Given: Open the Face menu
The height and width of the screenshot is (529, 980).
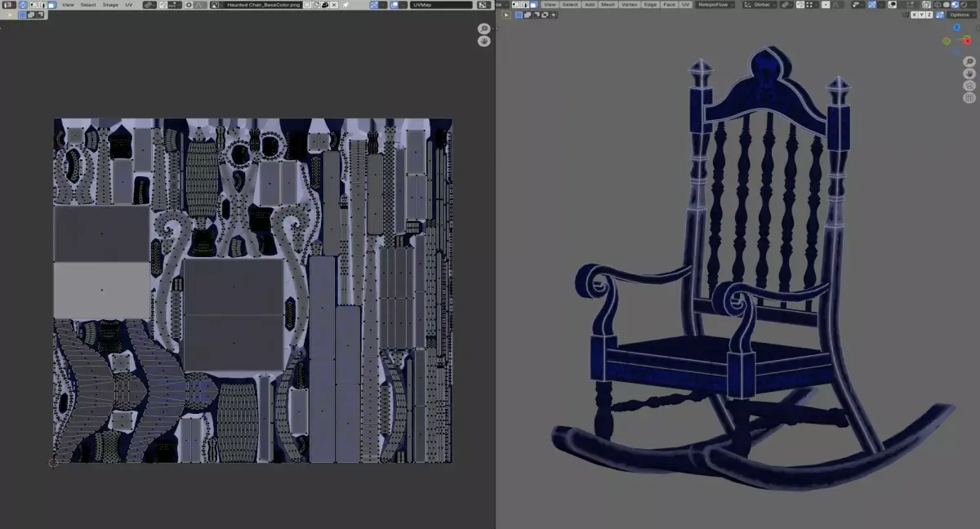Looking at the screenshot, I should 670,5.
